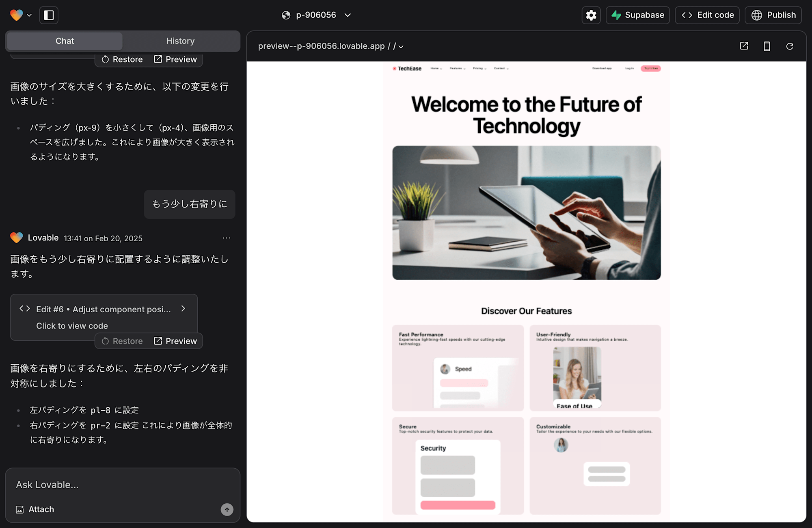Viewport: 812px width, 528px height.
Task: Click the Log in link in preview
Action: 629,69
